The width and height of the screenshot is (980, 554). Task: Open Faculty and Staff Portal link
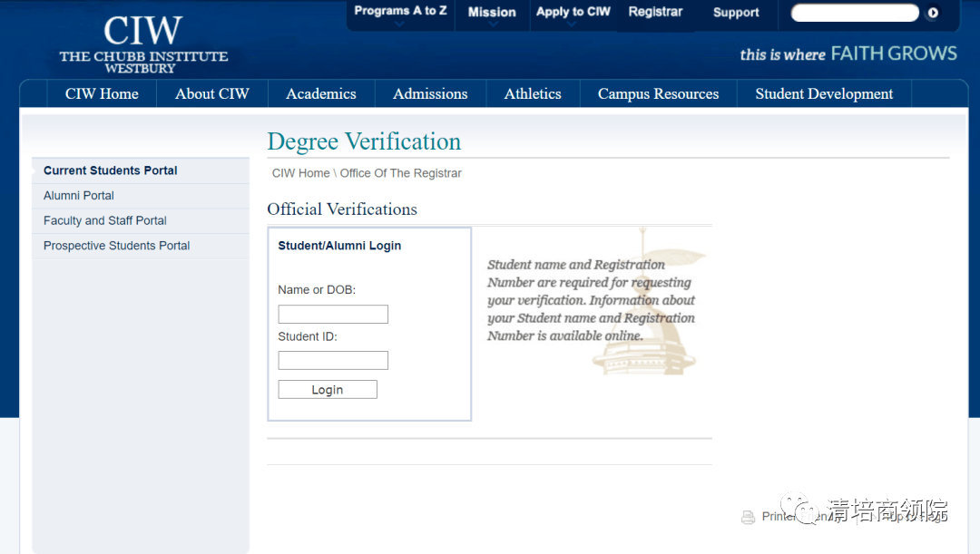coord(141,220)
